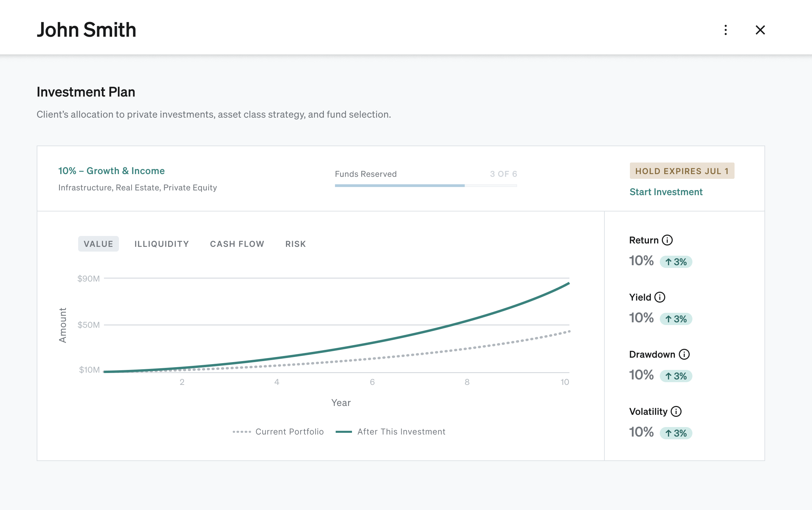Screen dimensions: 812x510
Task: Open the three-dot more options menu
Action: [725, 30]
